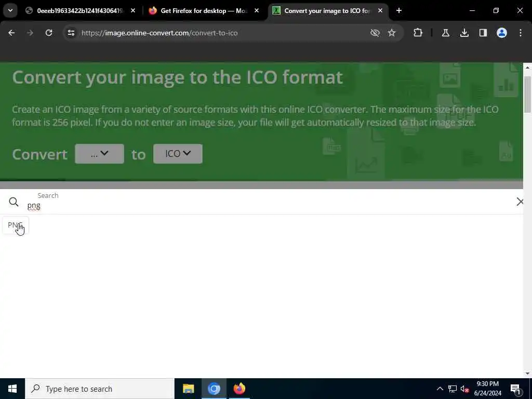Viewport: 532px width, 399px height.
Task: Select Convert your image to ICO tab
Action: 327,11
